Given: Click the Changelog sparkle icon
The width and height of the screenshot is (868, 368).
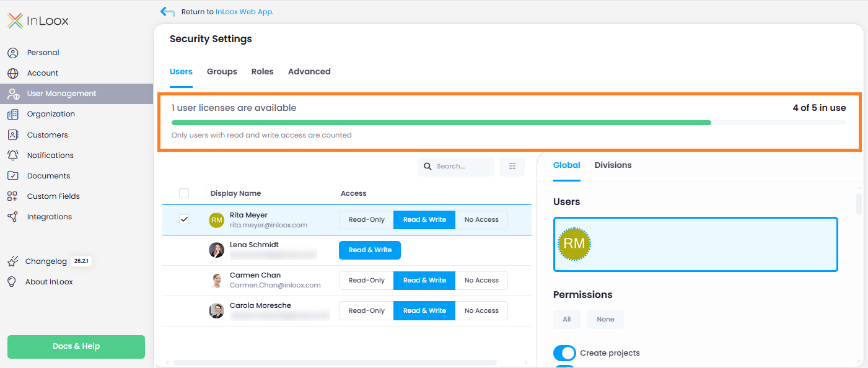Looking at the screenshot, I should coord(12,261).
